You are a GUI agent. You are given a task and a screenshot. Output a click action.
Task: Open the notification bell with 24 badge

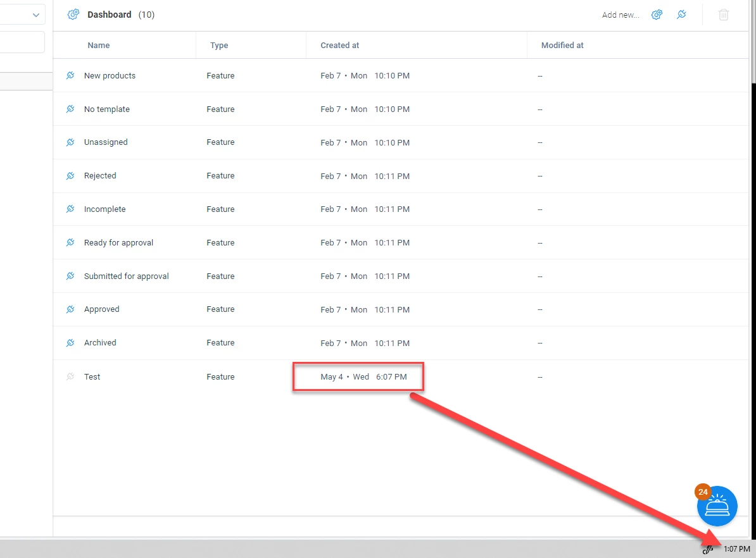coord(717,506)
